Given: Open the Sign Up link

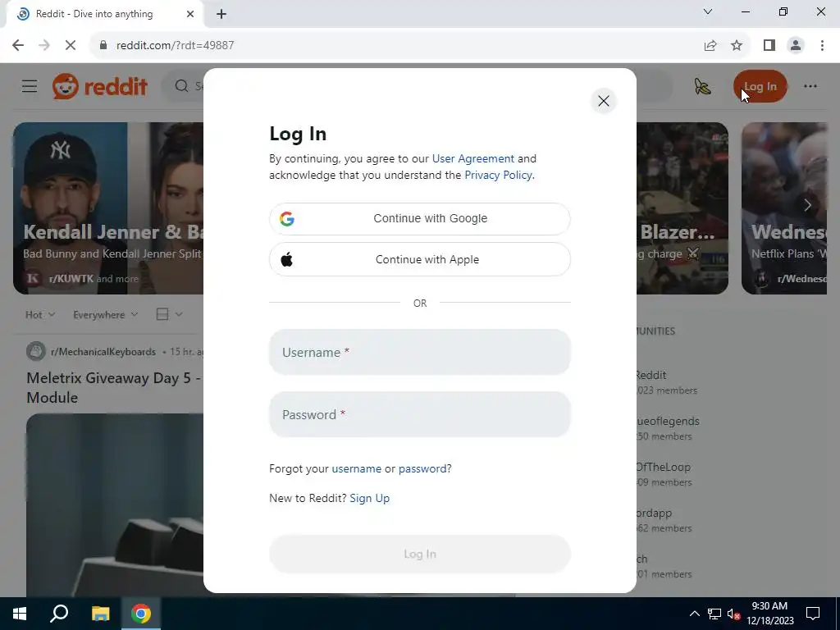Looking at the screenshot, I should click(x=370, y=498).
